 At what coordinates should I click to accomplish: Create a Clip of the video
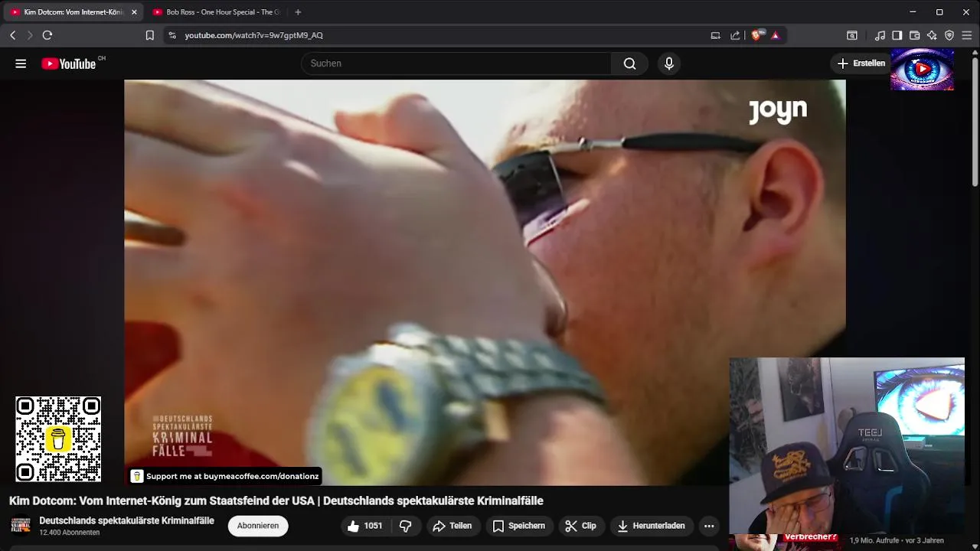tap(581, 526)
